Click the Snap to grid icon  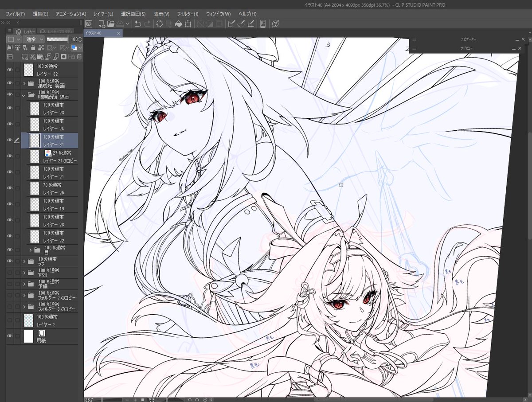tap(250, 24)
